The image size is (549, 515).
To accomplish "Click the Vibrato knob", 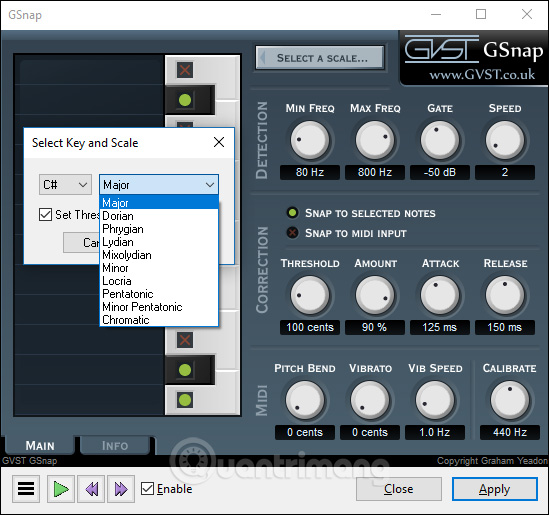I will click(x=370, y=400).
